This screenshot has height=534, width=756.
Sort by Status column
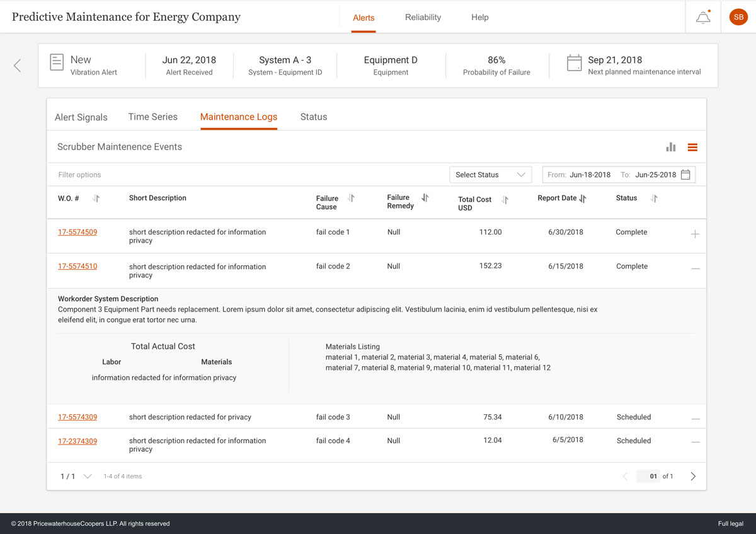tap(654, 198)
